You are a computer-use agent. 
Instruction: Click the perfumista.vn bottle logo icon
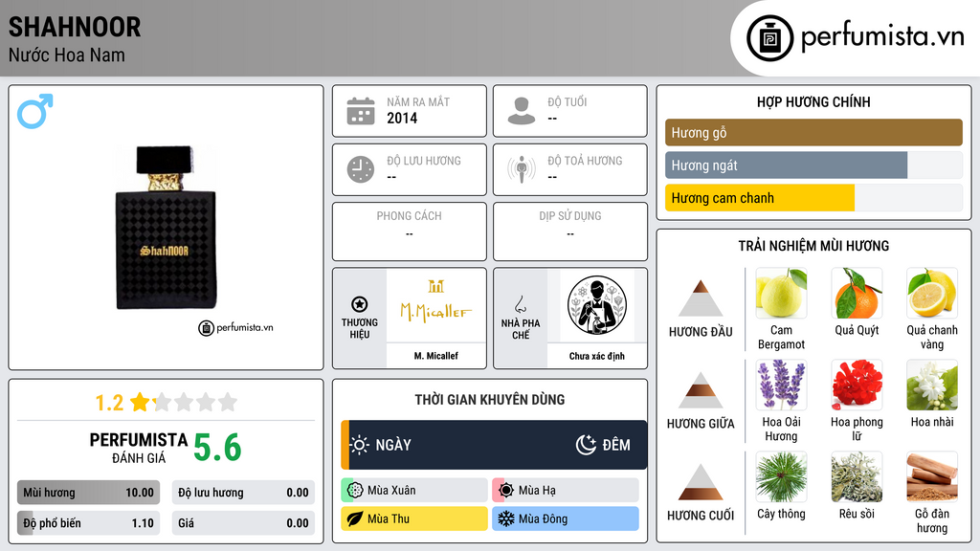coord(769,38)
